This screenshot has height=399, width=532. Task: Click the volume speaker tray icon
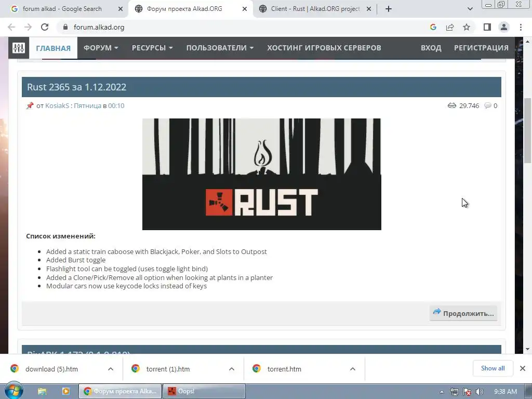click(x=480, y=392)
